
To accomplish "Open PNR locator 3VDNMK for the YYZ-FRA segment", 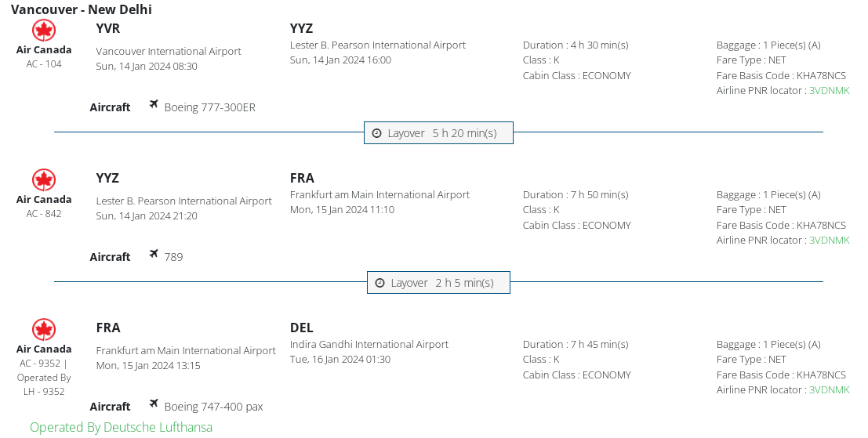I will 829,241.
